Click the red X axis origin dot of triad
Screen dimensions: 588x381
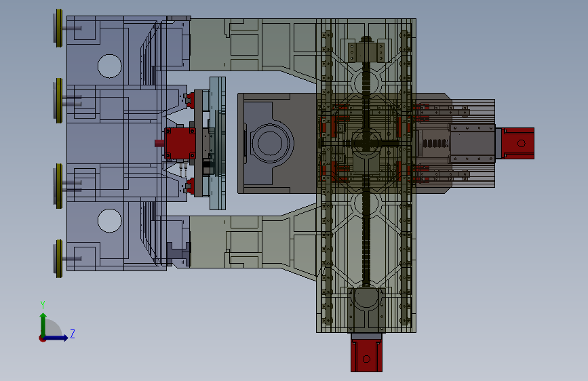[42, 338]
